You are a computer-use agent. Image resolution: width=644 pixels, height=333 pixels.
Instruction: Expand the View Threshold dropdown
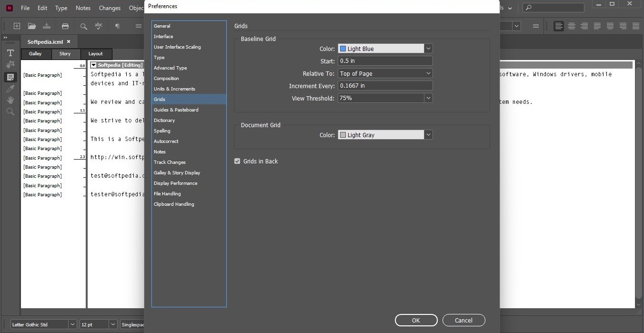(428, 98)
